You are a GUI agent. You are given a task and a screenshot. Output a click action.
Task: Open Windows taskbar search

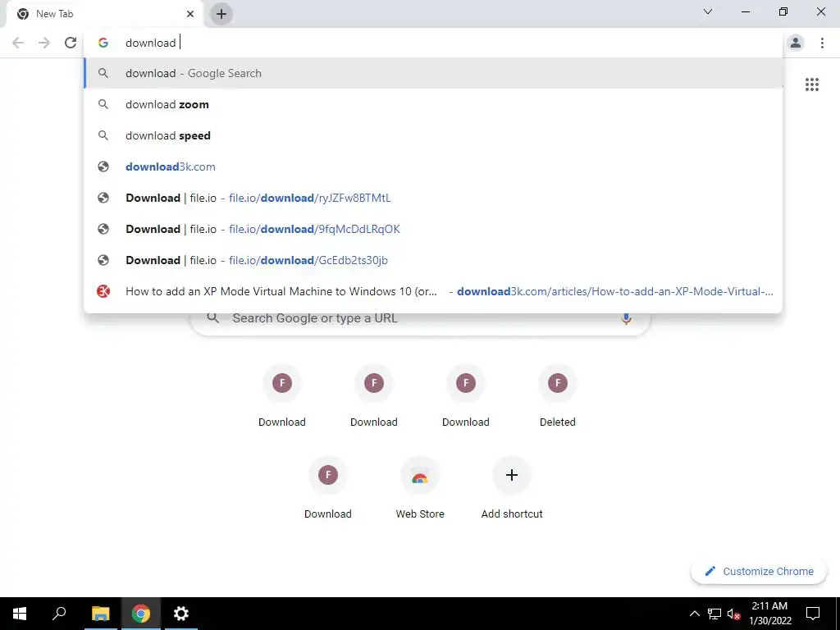tap(59, 614)
